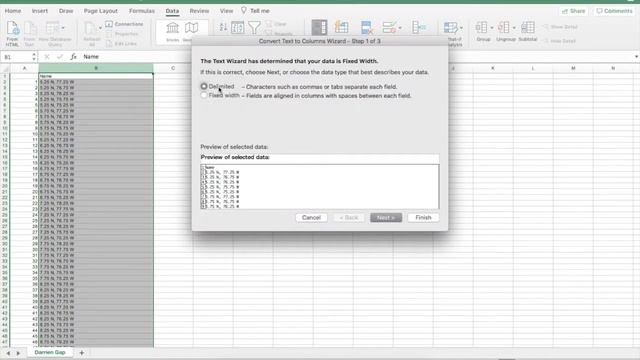Click the Properties item in the ribbon

[x=122, y=34]
